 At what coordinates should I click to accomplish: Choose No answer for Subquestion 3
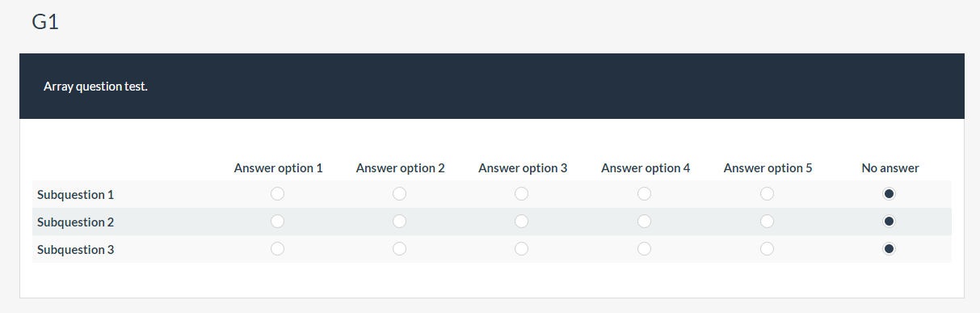coord(890,249)
